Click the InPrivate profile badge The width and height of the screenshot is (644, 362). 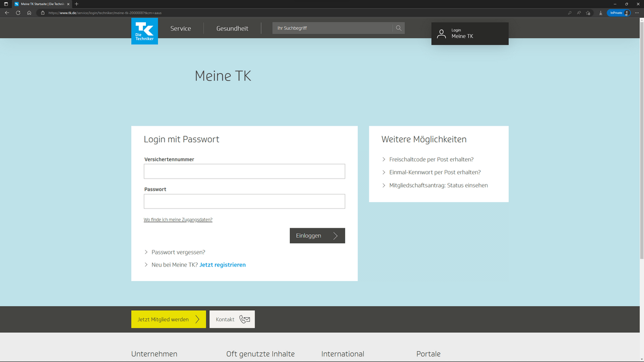(x=618, y=13)
